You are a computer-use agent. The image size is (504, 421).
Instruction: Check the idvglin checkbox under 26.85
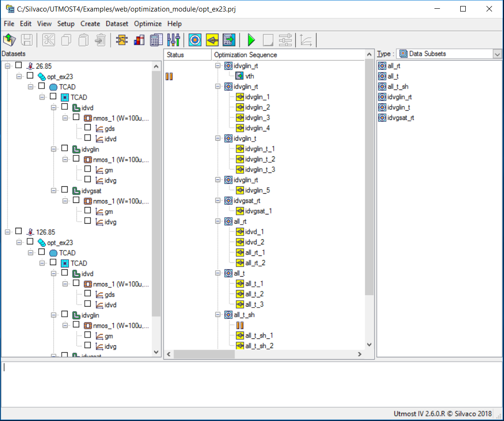click(x=64, y=148)
